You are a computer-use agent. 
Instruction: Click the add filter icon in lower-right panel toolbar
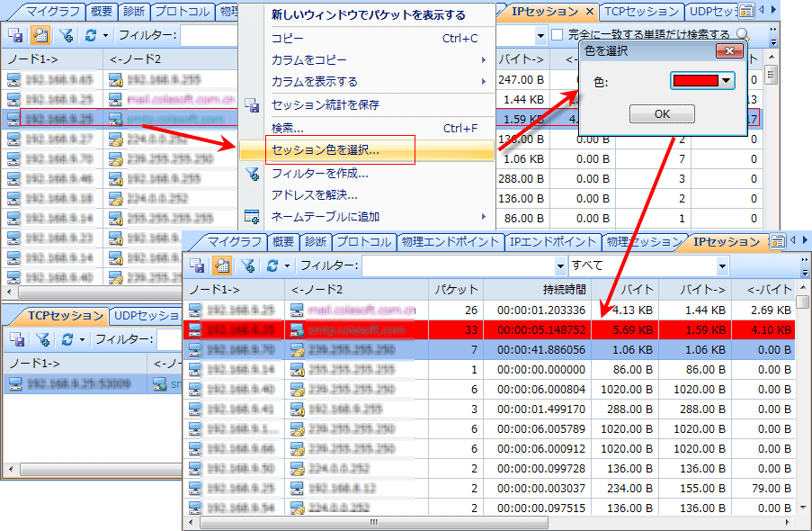(248, 266)
